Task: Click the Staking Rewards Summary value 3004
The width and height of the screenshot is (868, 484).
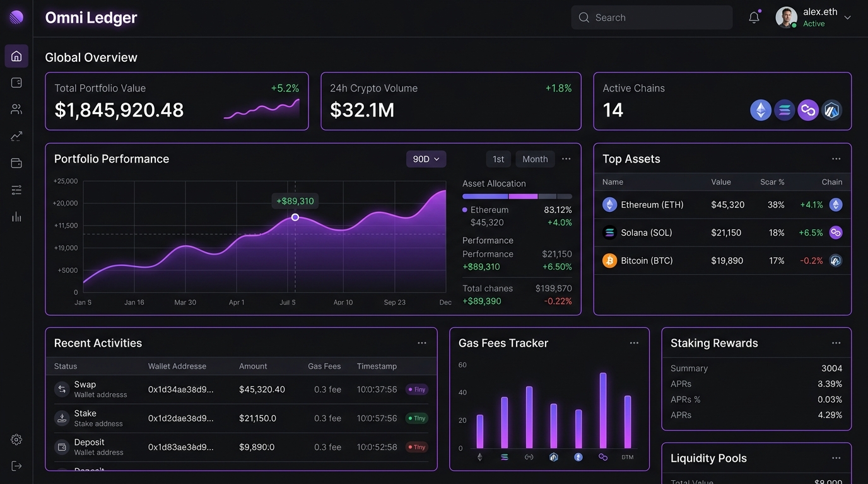Action: pos(831,369)
